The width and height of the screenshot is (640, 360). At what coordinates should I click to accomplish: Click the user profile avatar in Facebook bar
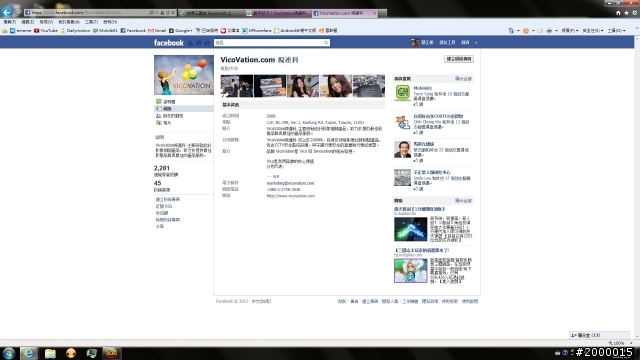click(x=415, y=42)
